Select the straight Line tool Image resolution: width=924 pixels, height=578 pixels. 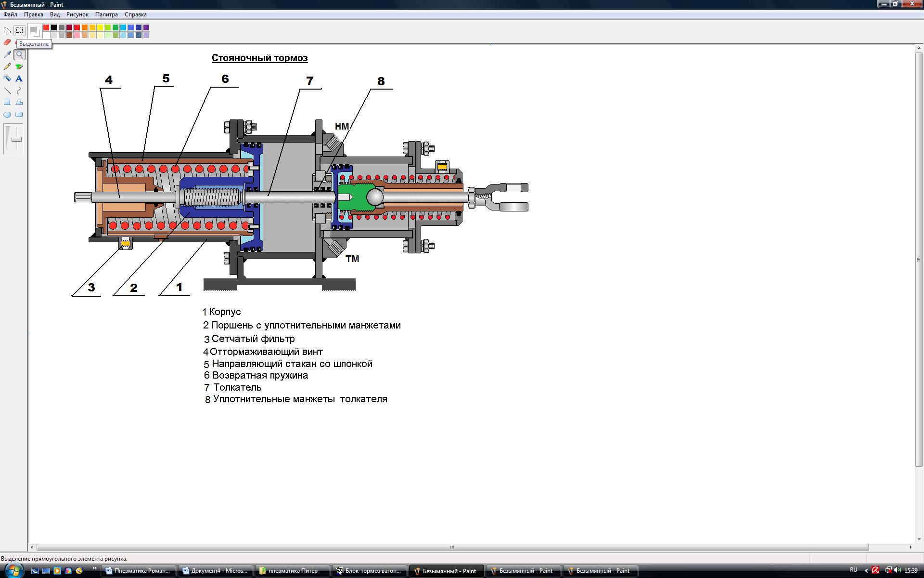[7, 91]
